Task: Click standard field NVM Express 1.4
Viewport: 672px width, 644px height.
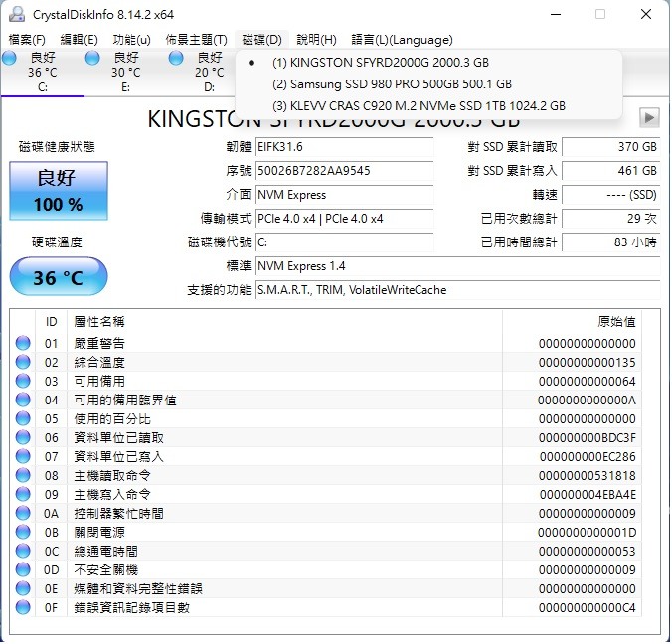Action: [x=457, y=266]
